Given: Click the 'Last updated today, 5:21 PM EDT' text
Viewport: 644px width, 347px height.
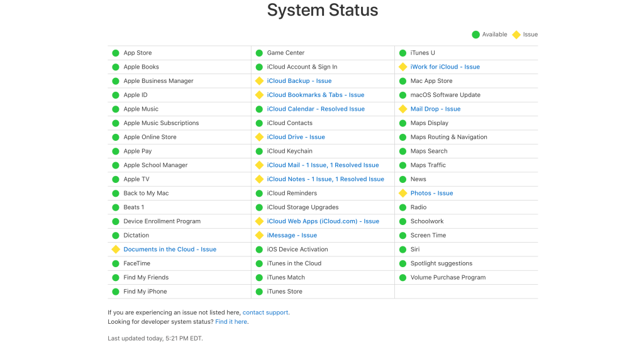Looking at the screenshot, I should [x=155, y=338].
